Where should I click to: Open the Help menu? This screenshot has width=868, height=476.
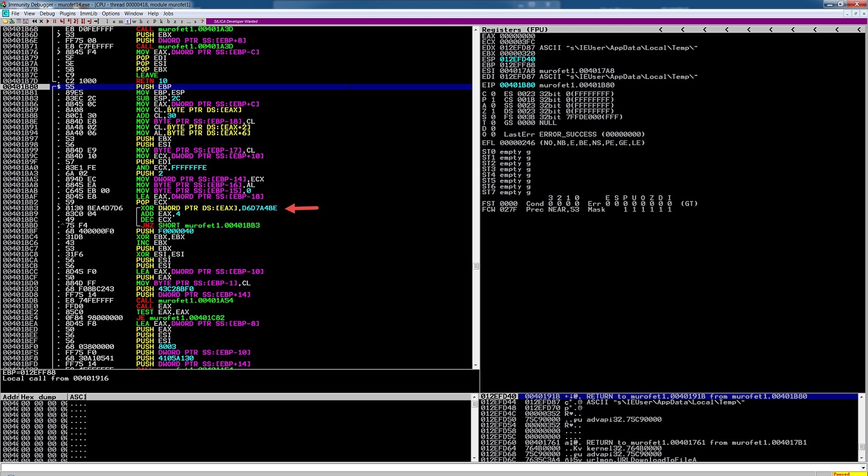[x=153, y=13]
